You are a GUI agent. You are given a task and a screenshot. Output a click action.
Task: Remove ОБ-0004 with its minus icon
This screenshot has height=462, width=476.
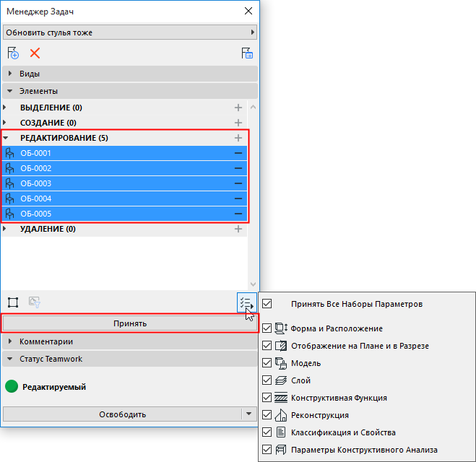point(238,199)
